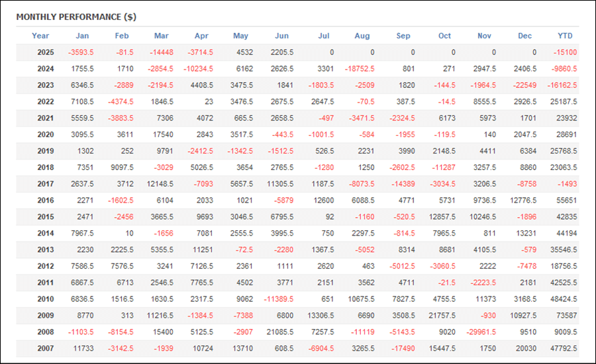Select the 2021 year row label
Screen dimensions: 596x364
coord(46,118)
